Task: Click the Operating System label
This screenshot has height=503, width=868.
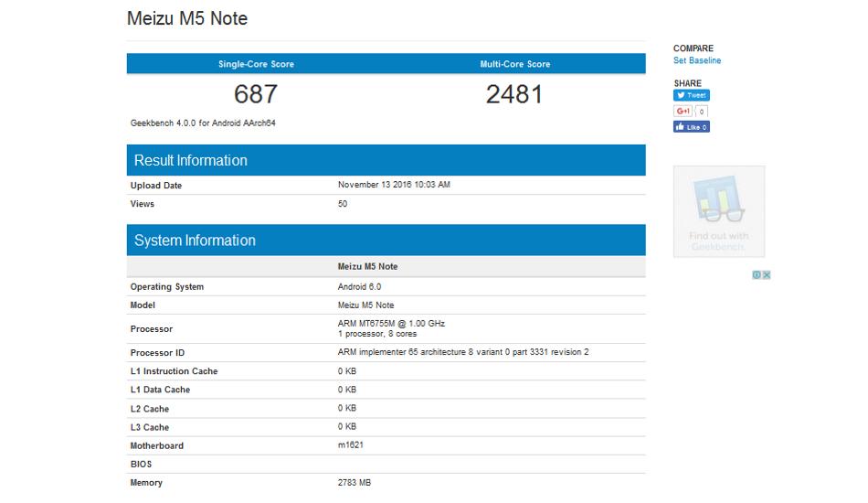Action: pos(167,287)
